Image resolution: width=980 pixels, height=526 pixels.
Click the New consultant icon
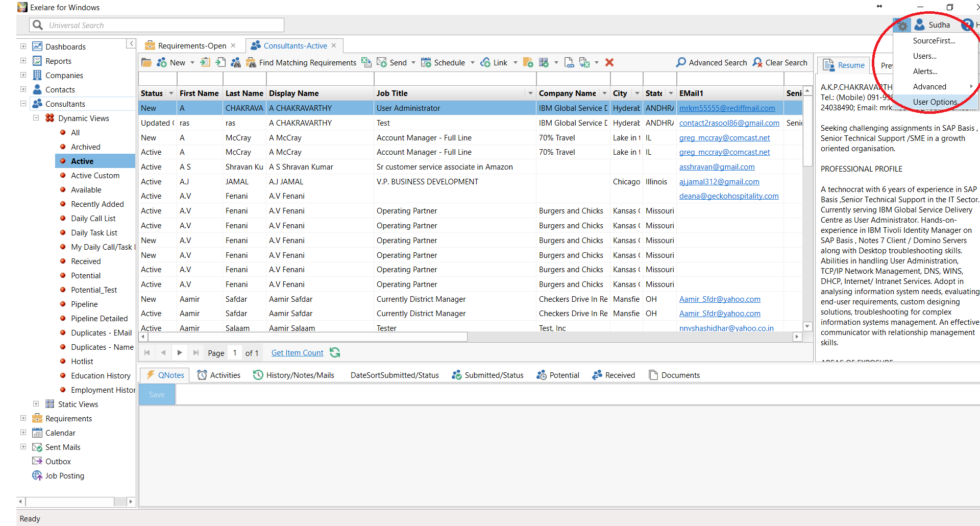pyautogui.click(x=162, y=62)
